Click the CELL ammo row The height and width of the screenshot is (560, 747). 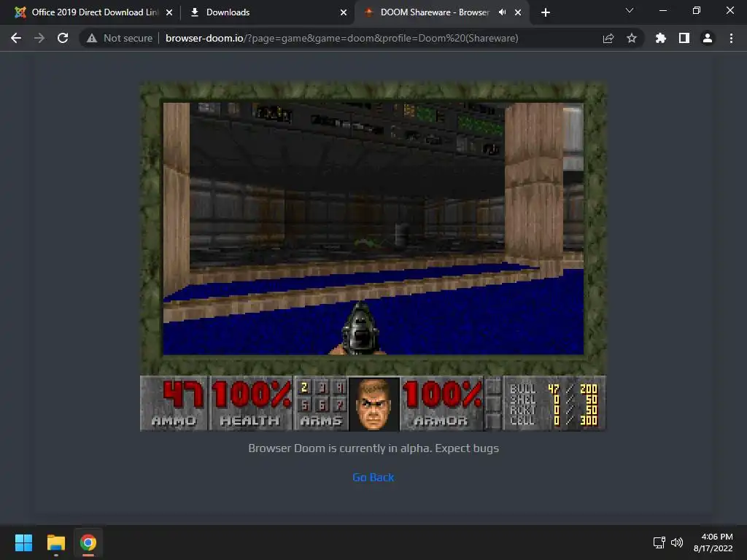(553, 421)
